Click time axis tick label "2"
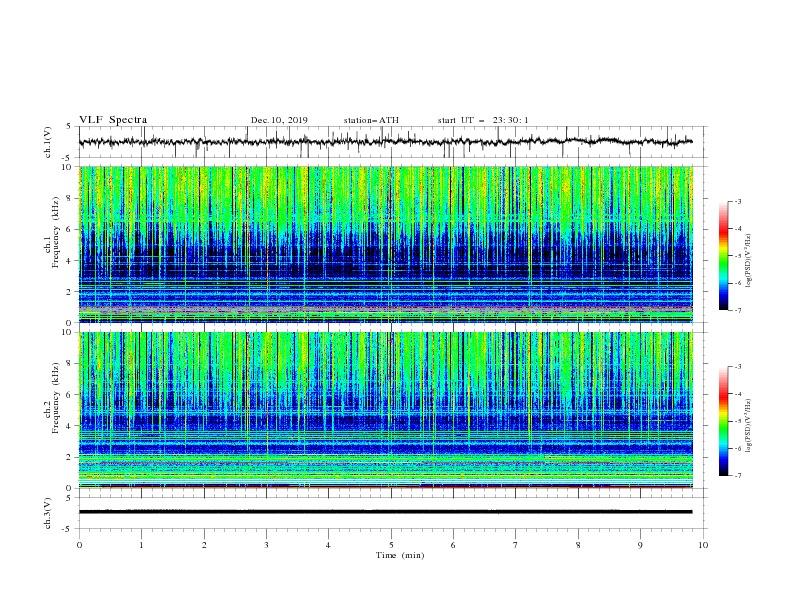792x612 pixels. 204,545
